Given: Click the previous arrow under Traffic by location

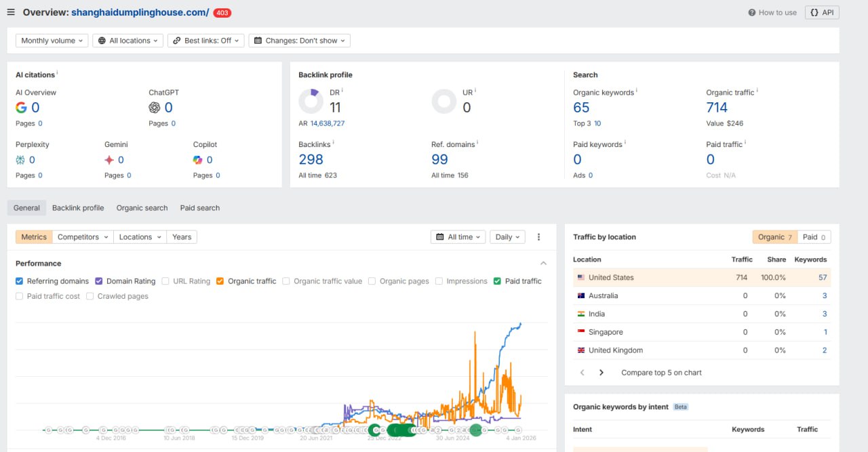Looking at the screenshot, I should pyautogui.click(x=582, y=373).
